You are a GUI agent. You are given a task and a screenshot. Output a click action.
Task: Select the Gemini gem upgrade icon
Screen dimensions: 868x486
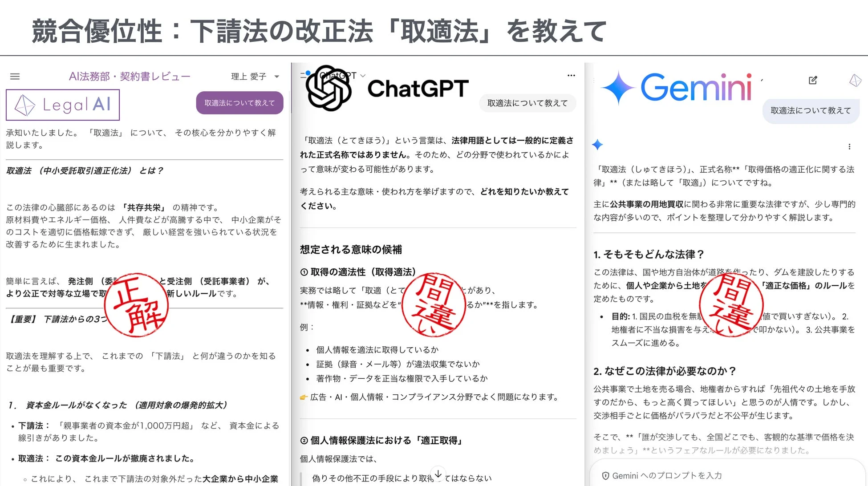coord(855,80)
